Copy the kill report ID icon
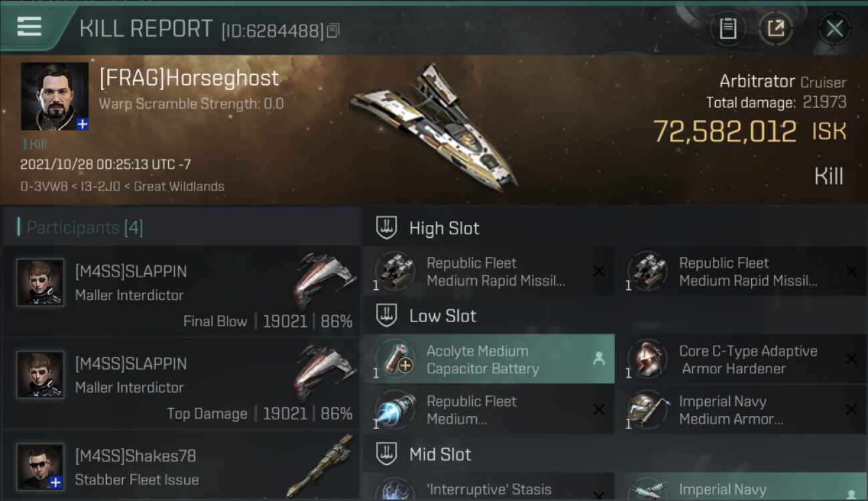Image resolution: width=868 pixels, height=501 pixels. [334, 30]
